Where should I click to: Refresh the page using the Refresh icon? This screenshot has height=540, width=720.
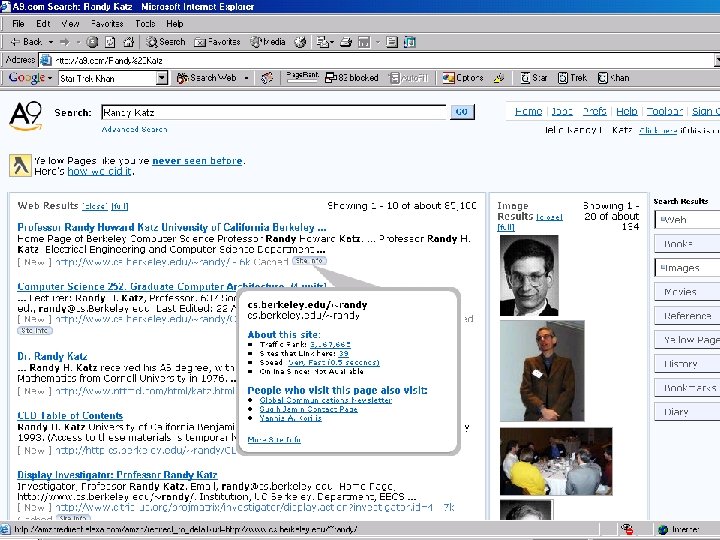110,42
